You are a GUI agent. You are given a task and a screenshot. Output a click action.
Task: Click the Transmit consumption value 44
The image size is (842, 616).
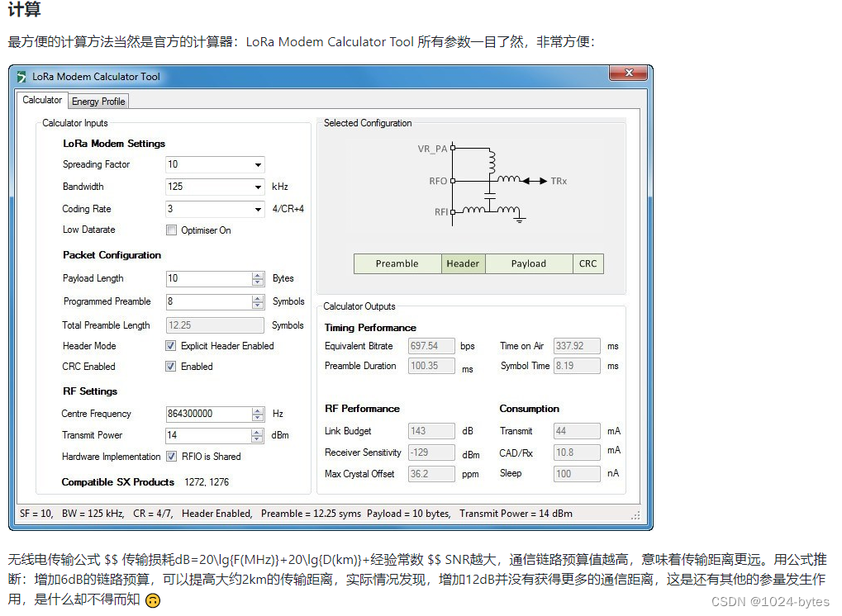577,431
